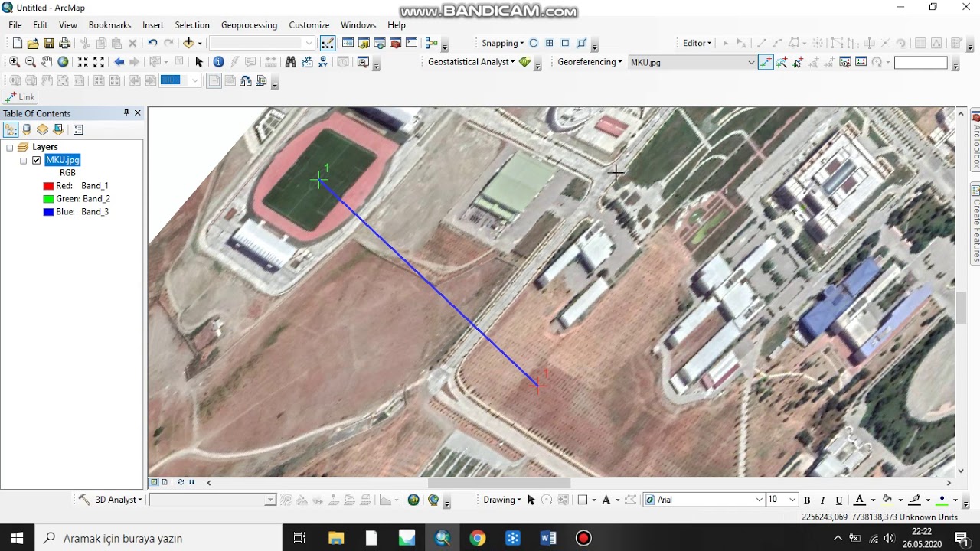980x551 pixels.
Task: Toggle Edge Snapping in Snapping toolbar
Action: (x=582, y=44)
